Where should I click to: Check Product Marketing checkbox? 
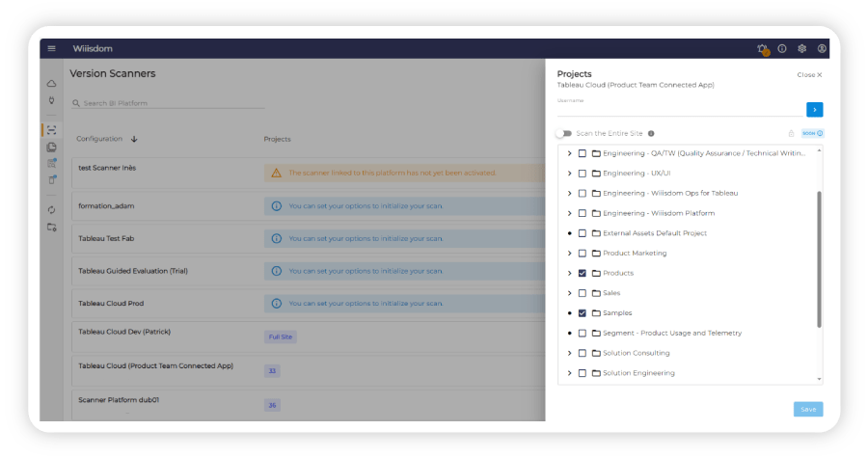(x=583, y=254)
